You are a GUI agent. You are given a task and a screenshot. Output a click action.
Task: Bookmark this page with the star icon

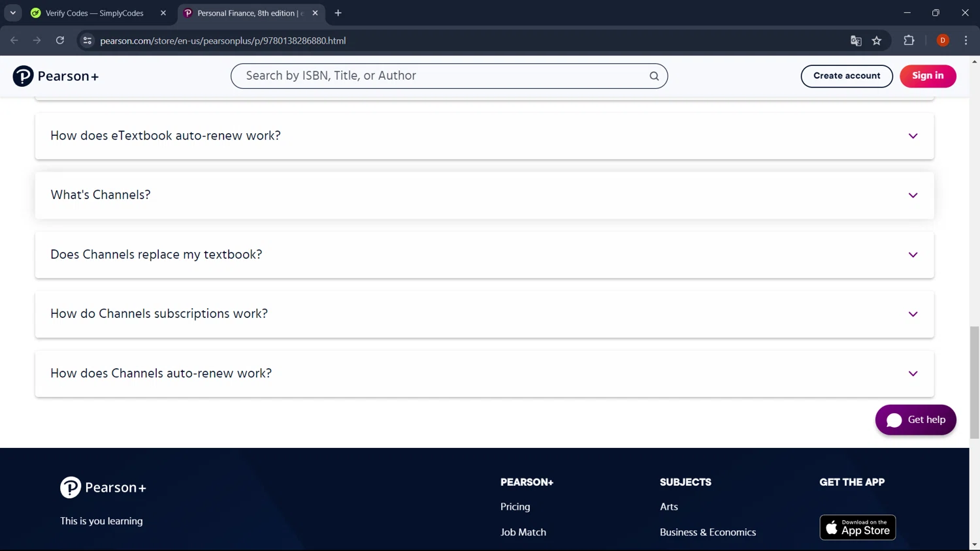pos(877,40)
